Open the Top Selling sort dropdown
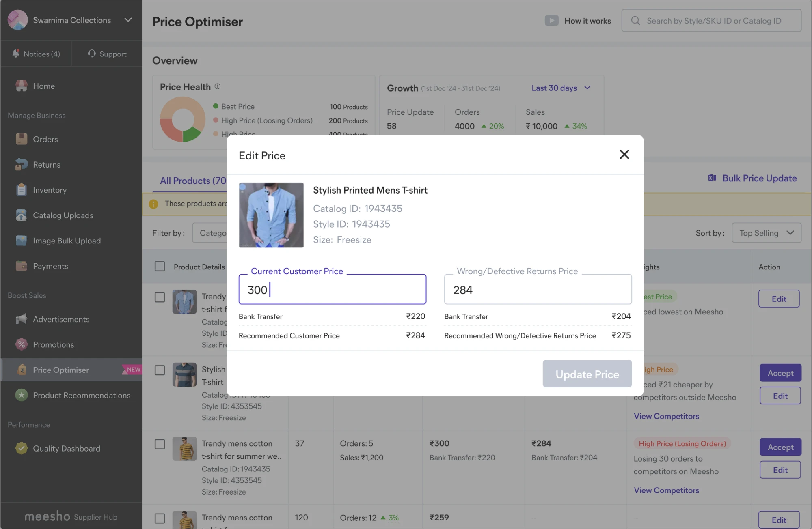The width and height of the screenshot is (812, 529). click(766, 233)
